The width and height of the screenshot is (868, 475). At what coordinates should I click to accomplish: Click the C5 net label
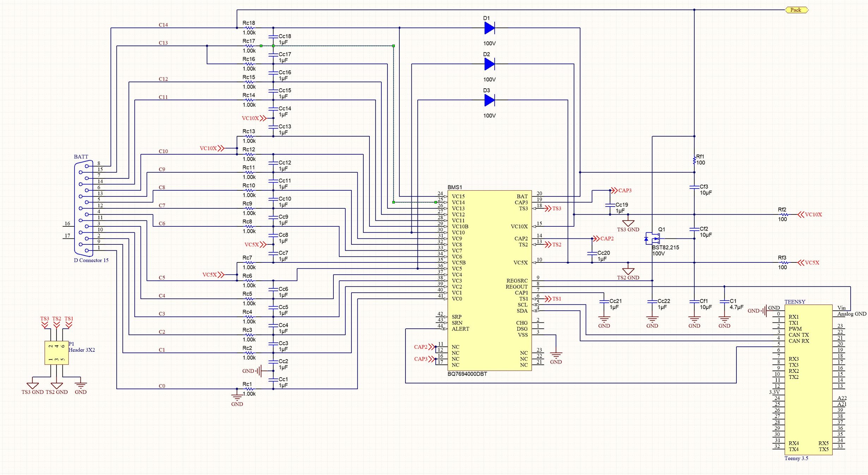tap(162, 278)
